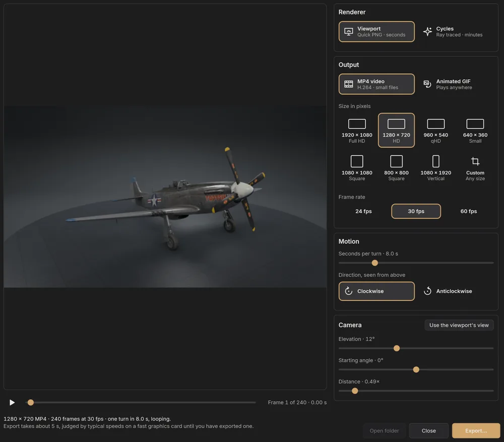Set rotation direction to Clockwise
The image size is (504, 442).
pyautogui.click(x=376, y=291)
